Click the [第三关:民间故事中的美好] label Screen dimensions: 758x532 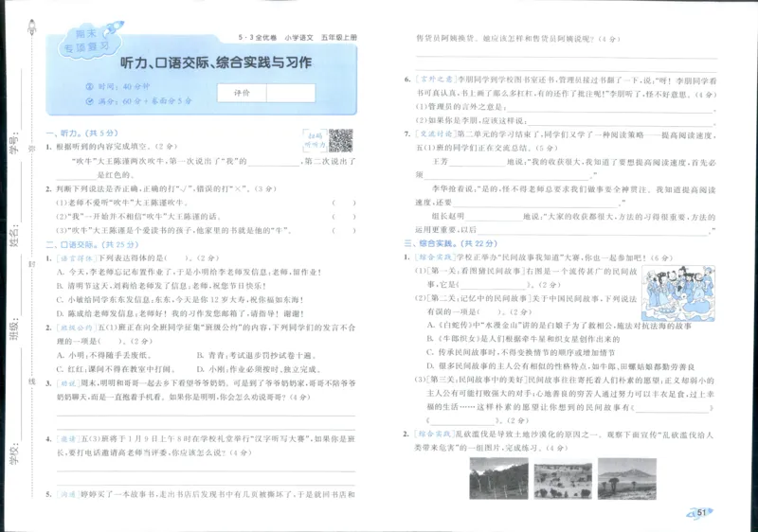(477, 380)
